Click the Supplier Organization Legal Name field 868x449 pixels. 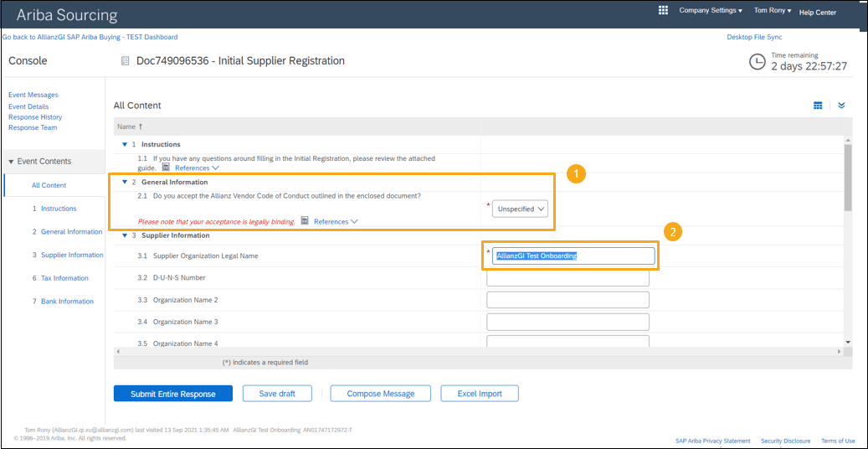tap(573, 255)
